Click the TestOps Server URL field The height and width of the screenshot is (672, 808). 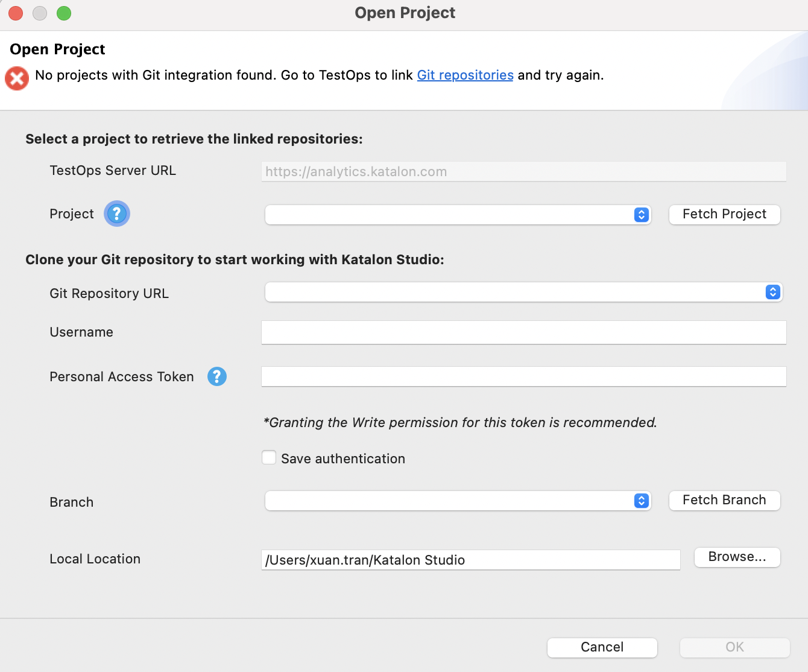(523, 171)
